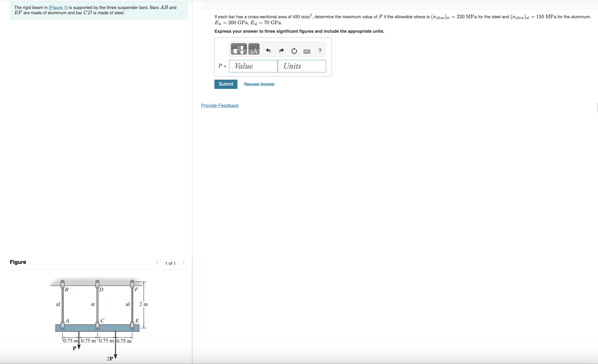Click the '1 of 1' figure counter
598x364 pixels.
tap(170, 263)
